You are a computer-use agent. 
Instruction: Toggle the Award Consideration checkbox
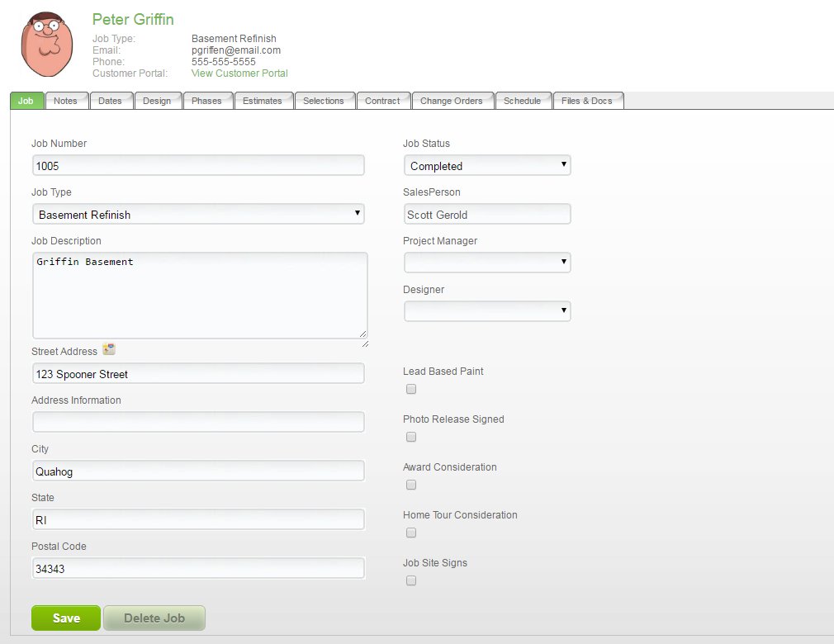pyautogui.click(x=410, y=485)
